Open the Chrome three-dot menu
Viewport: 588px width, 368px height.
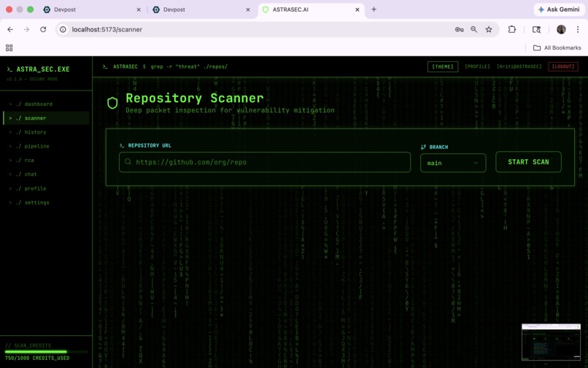[578, 29]
